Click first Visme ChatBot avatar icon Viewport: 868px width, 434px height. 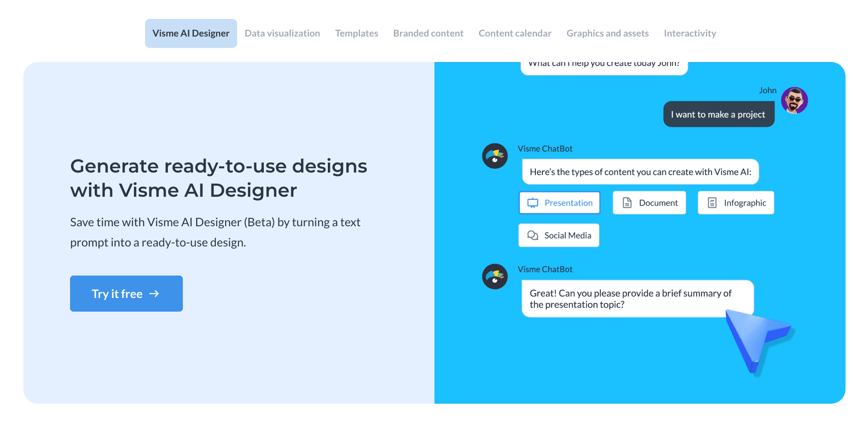pyautogui.click(x=495, y=156)
